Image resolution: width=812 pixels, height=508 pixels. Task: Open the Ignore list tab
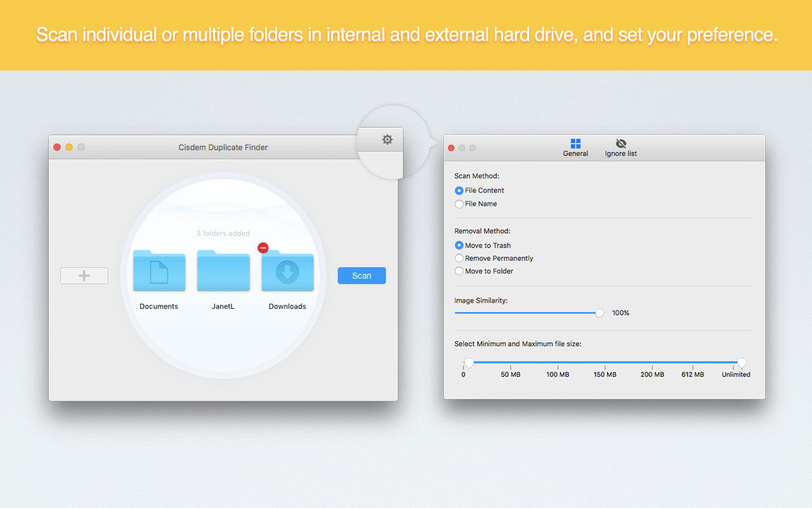(621, 148)
